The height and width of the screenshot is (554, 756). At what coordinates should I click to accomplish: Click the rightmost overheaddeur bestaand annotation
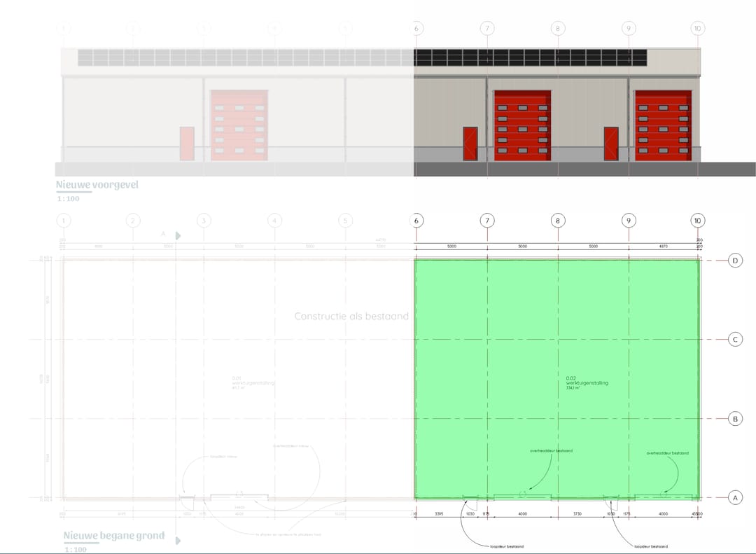(667, 453)
